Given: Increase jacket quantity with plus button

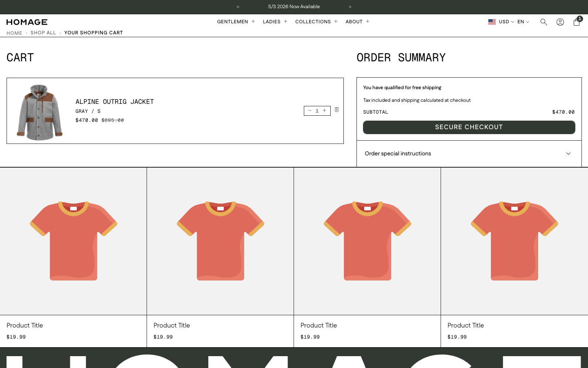Looking at the screenshot, I should (325, 111).
